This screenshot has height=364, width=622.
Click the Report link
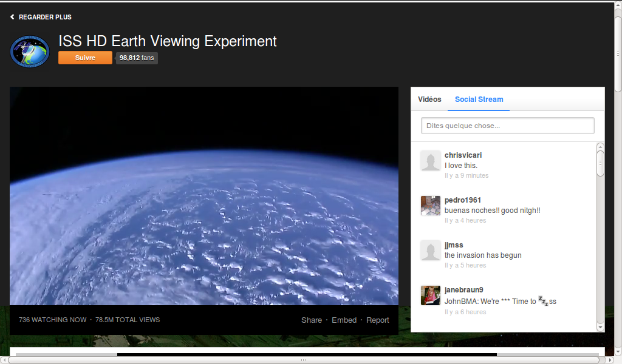click(377, 320)
